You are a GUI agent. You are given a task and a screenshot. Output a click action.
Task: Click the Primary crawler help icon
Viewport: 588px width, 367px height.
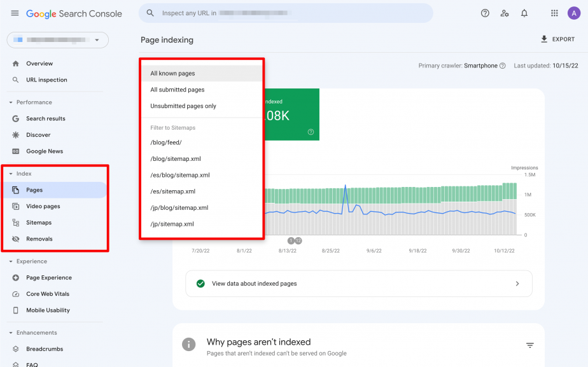coord(503,66)
